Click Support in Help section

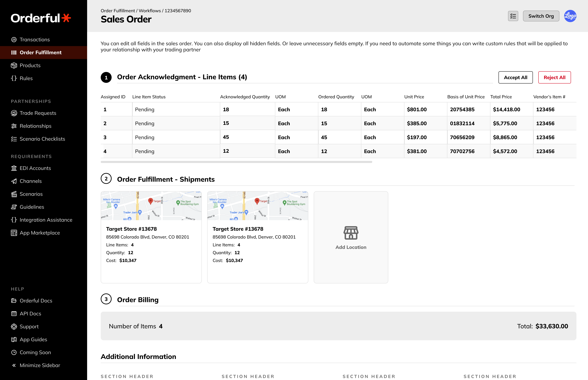(43, 327)
